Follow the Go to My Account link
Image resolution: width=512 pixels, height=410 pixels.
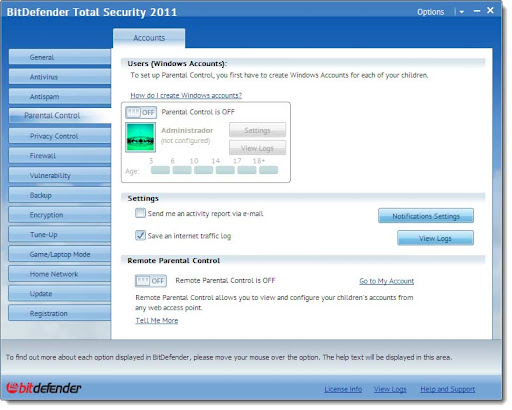pyautogui.click(x=387, y=281)
